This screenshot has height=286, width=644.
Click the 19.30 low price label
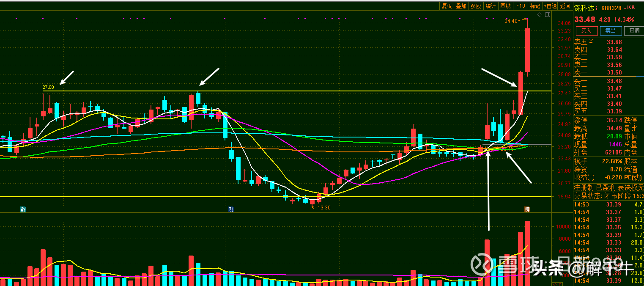(x=324, y=208)
